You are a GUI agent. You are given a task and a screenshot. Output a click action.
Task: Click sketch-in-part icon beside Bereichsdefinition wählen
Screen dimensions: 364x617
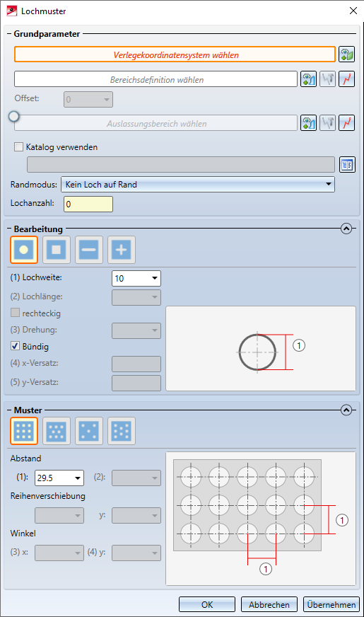coord(327,79)
